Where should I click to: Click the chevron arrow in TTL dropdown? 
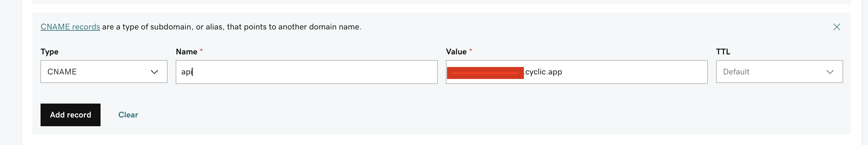830,72
